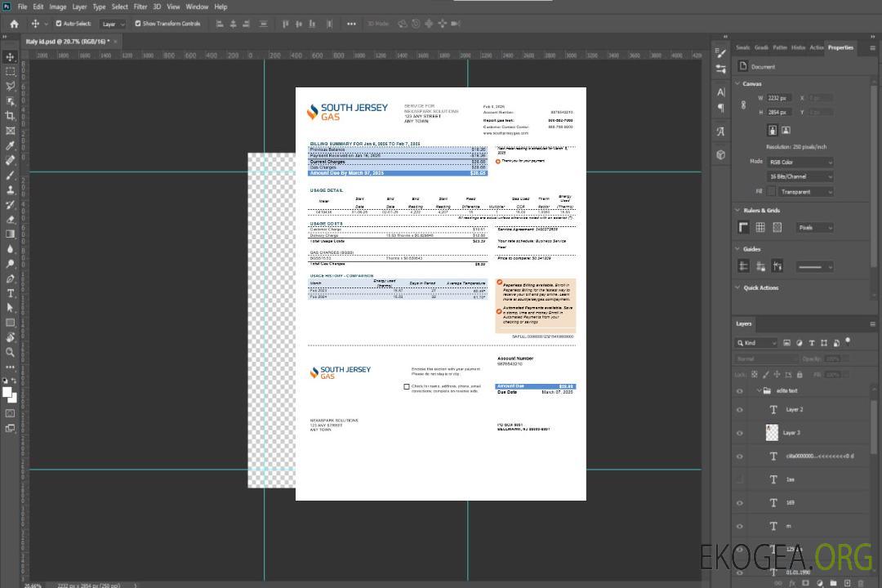Set canvas to landscape orientation
The height and width of the screenshot is (588, 882).
tap(786, 130)
